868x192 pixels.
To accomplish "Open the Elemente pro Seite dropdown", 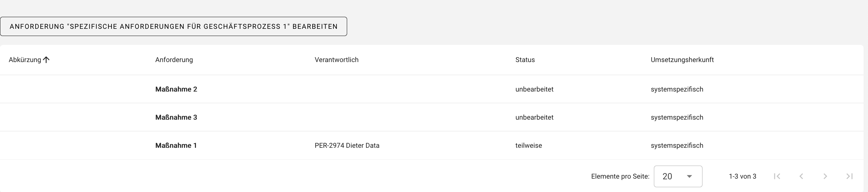I will [678, 177].
